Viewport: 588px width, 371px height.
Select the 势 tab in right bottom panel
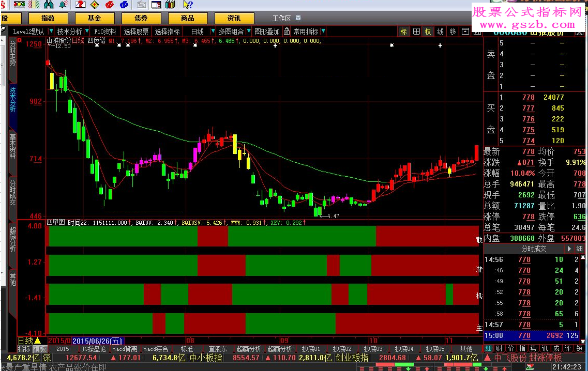(533, 348)
